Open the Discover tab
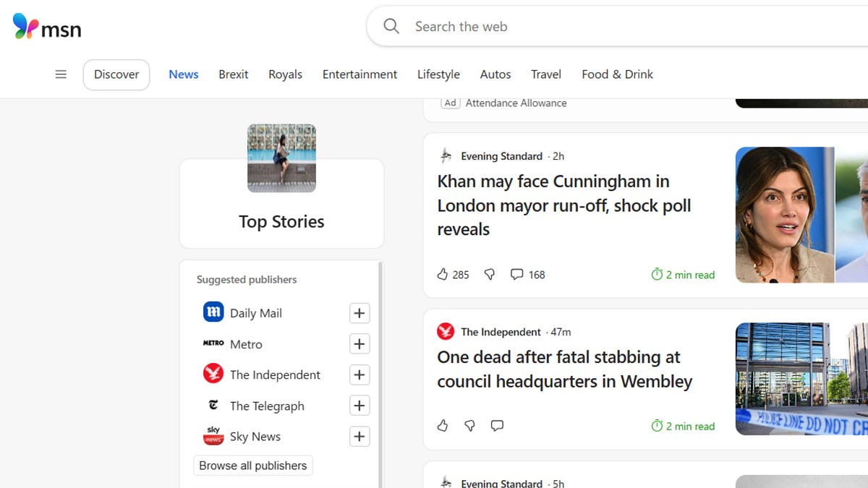 pos(116,74)
